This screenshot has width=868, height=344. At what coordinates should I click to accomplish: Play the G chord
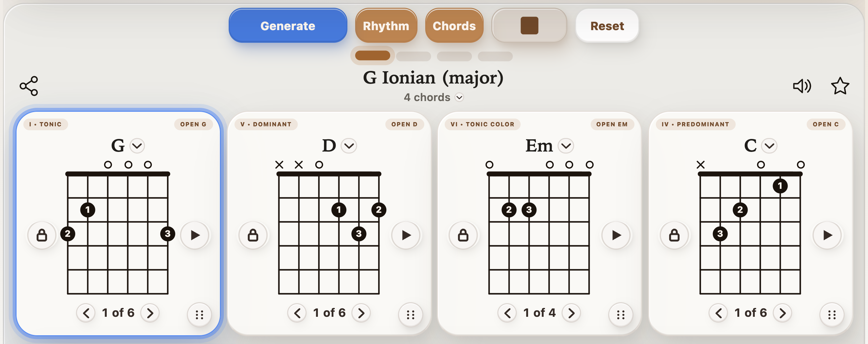click(195, 235)
